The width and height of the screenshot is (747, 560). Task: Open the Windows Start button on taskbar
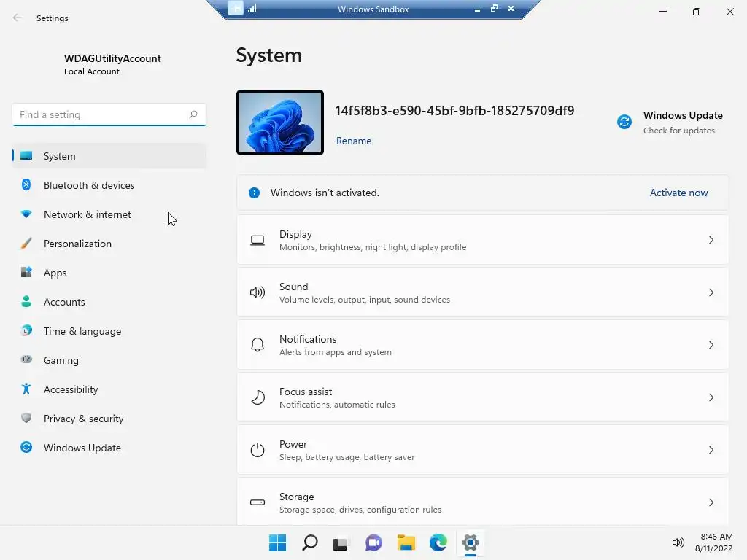[x=277, y=542]
